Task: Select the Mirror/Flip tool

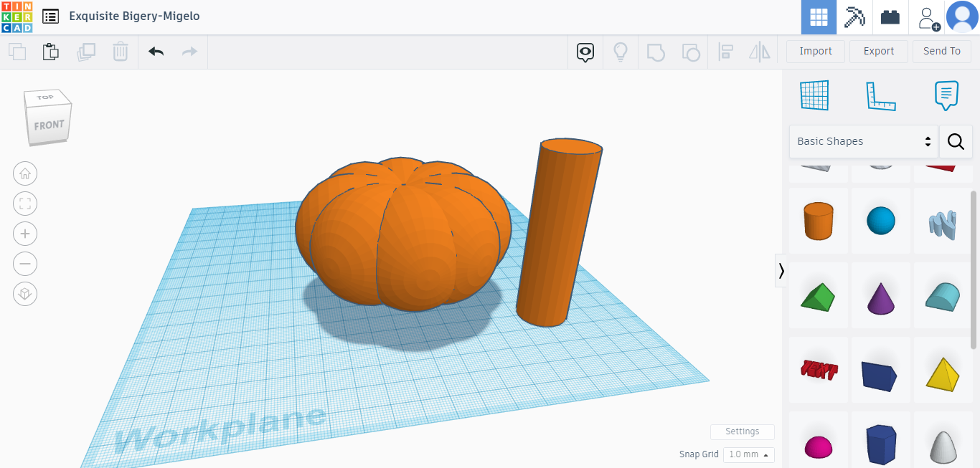Action: click(759, 51)
